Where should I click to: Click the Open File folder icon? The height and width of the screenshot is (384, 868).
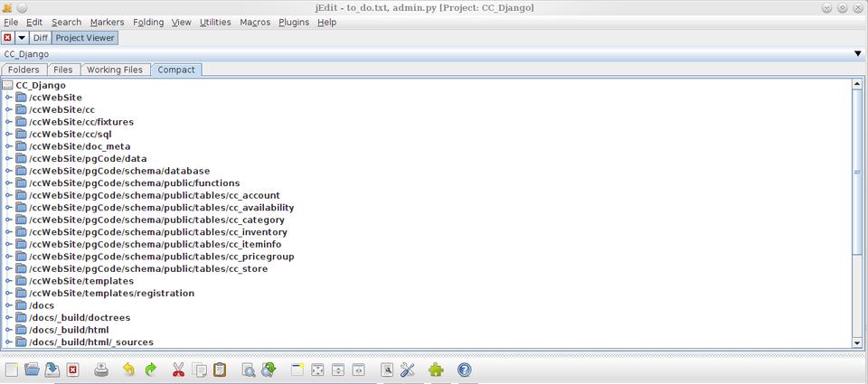pos(33,370)
